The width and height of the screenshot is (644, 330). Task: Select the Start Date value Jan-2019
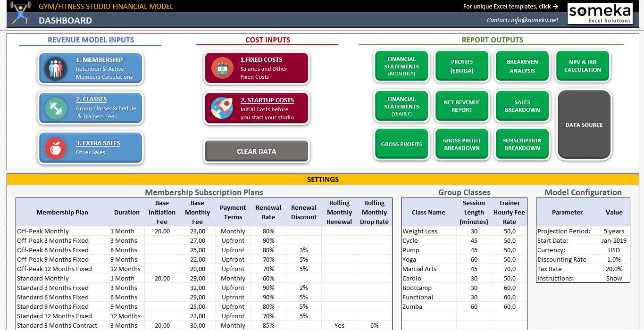(x=614, y=241)
